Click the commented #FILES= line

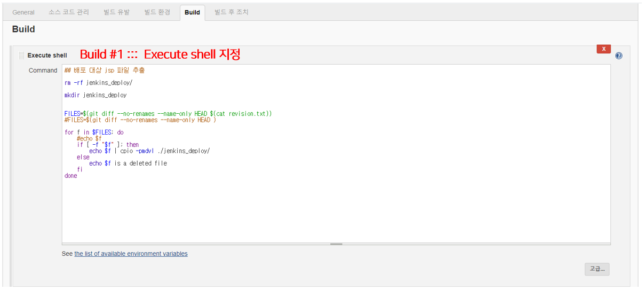140,120
